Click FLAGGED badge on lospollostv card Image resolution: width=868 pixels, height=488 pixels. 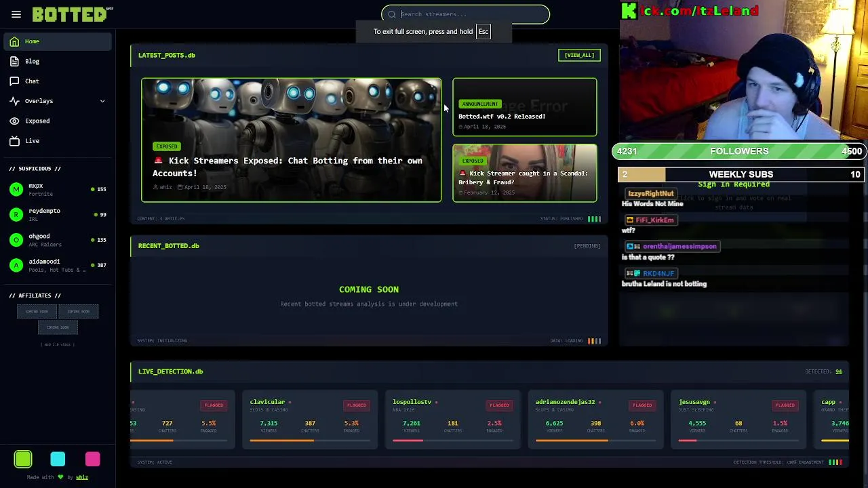[x=499, y=405]
